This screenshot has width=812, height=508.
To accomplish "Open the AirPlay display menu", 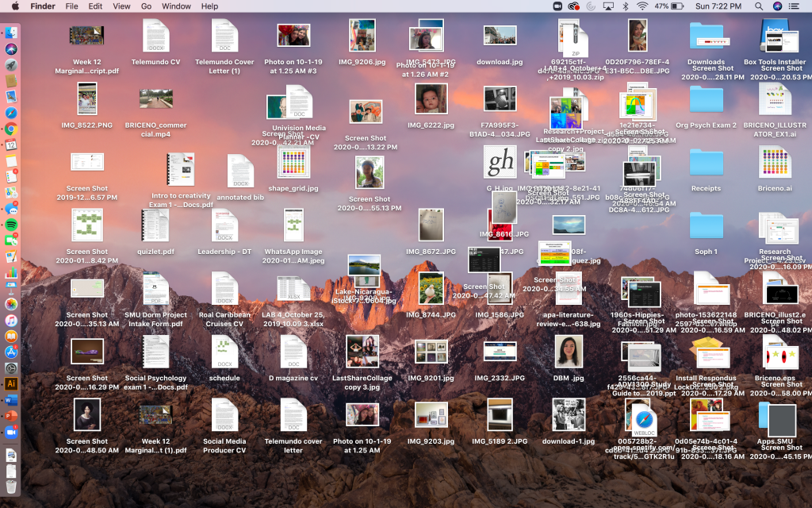I will 608,6.
